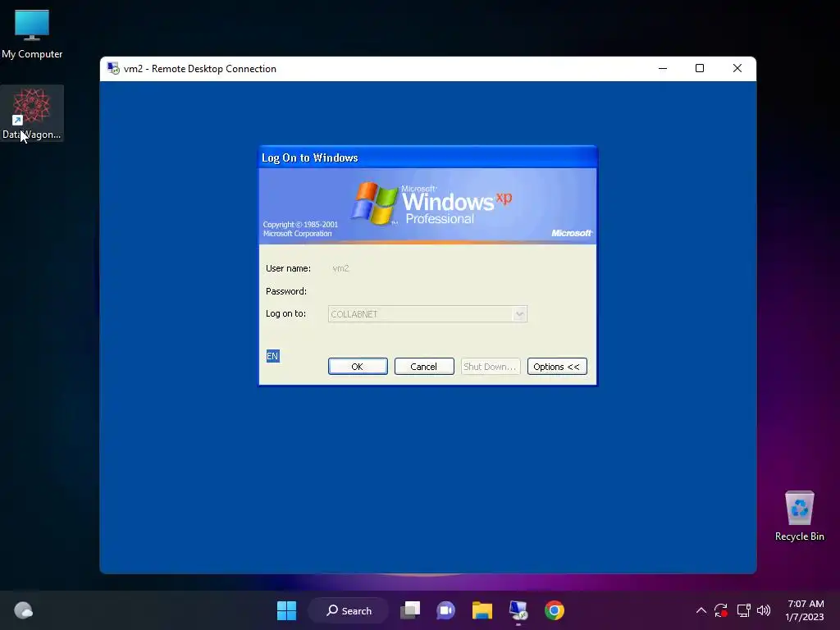This screenshot has height=630, width=840.
Task: Collapse dialog with Options << button
Action: [557, 367]
